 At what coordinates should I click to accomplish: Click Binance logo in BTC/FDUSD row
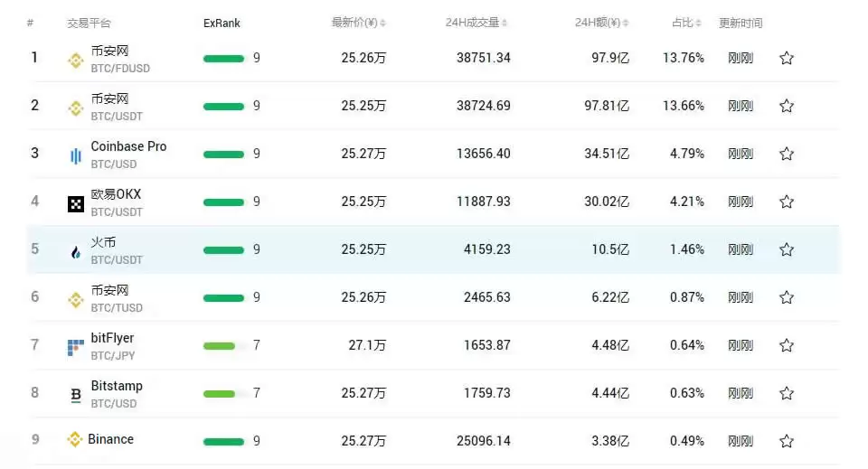click(76, 61)
